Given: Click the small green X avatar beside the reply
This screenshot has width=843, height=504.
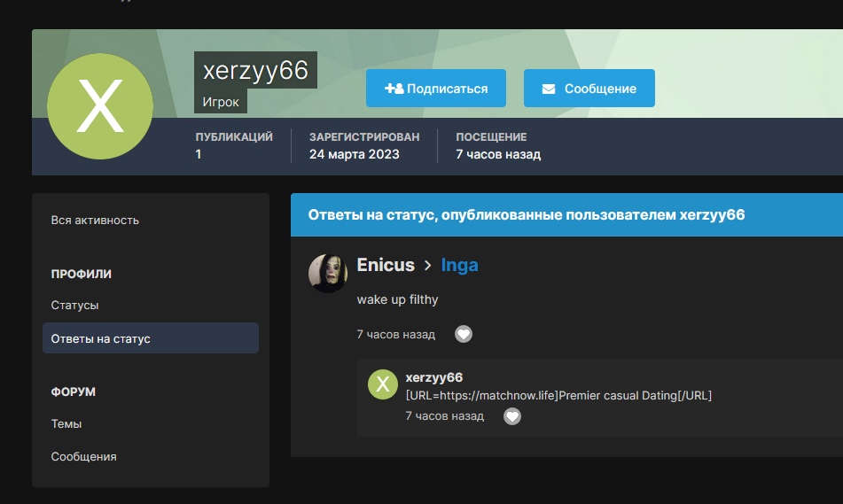Looking at the screenshot, I should tap(383, 384).
